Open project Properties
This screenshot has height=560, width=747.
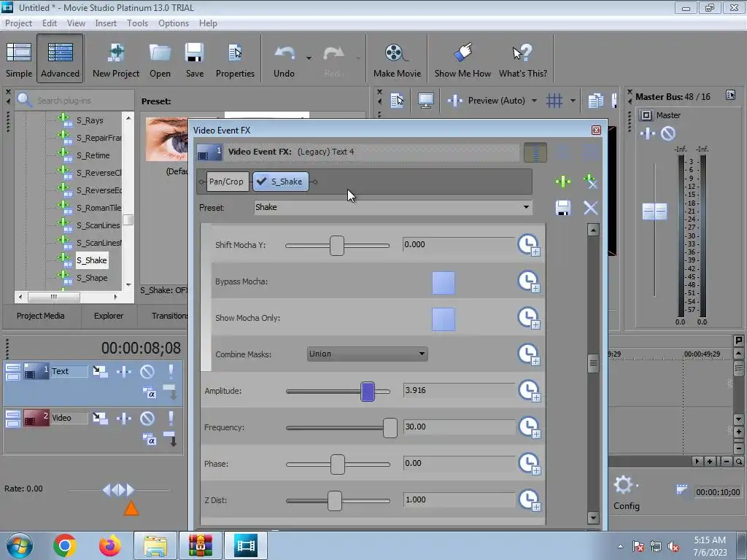coord(235,60)
